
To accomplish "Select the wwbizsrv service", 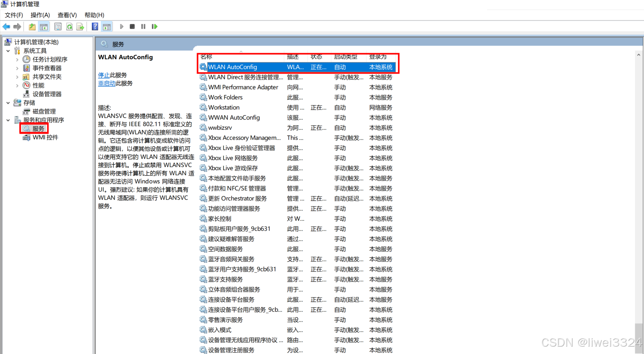I will [297, 128].
